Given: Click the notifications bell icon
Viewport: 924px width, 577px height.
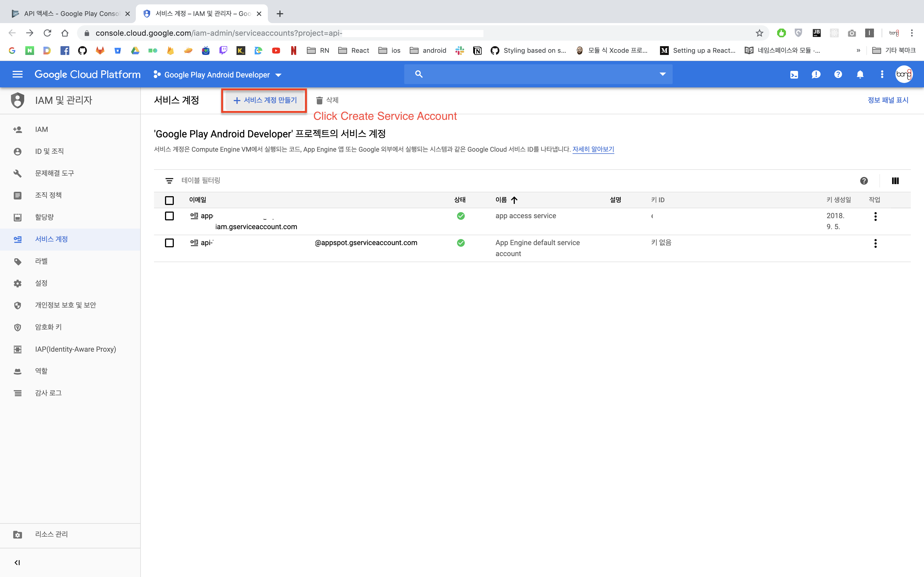Looking at the screenshot, I should coord(860,74).
